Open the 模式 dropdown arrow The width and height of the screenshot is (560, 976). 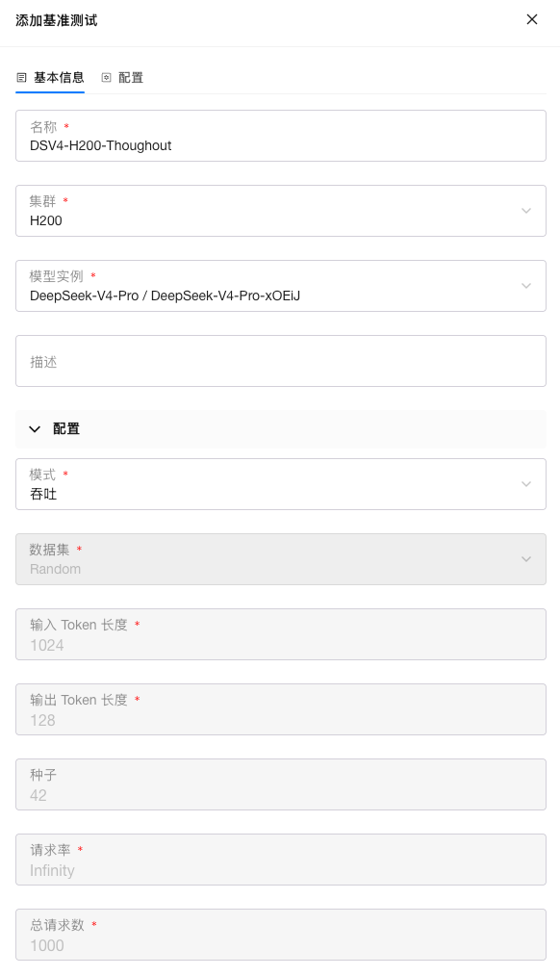pyautogui.click(x=526, y=484)
